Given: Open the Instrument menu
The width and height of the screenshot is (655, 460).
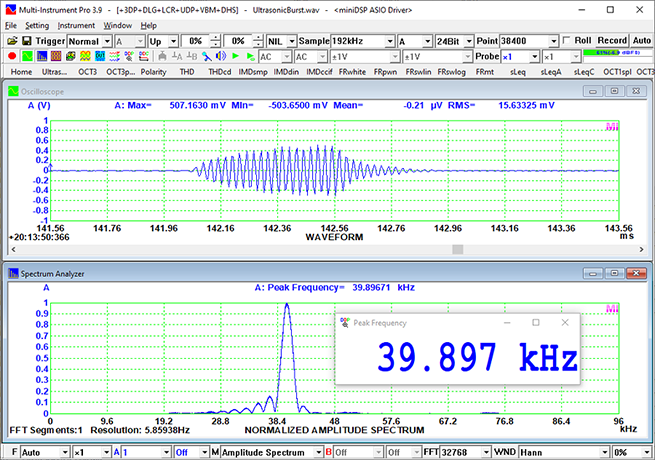Looking at the screenshot, I should pos(76,25).
